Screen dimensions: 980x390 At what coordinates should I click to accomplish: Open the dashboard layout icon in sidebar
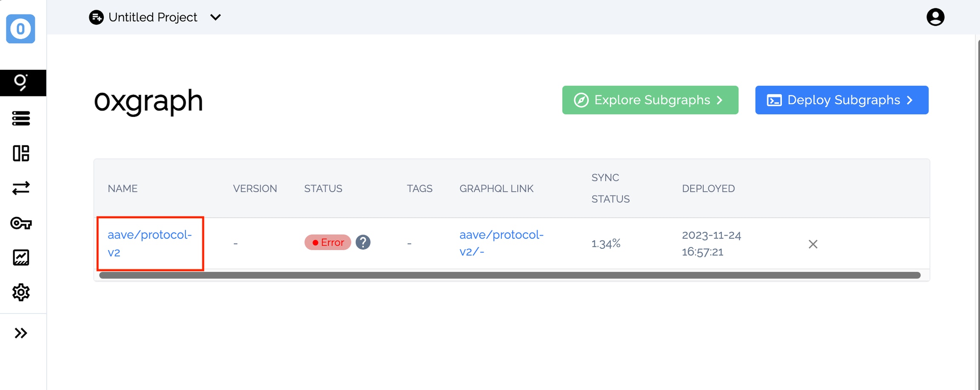pyautogui.click(x=21, y=153)
